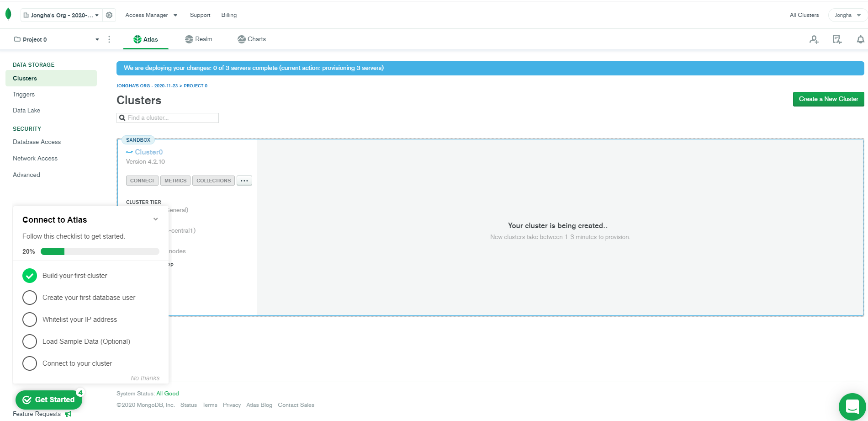Switch to the Charts tab

tap(252, 39)
